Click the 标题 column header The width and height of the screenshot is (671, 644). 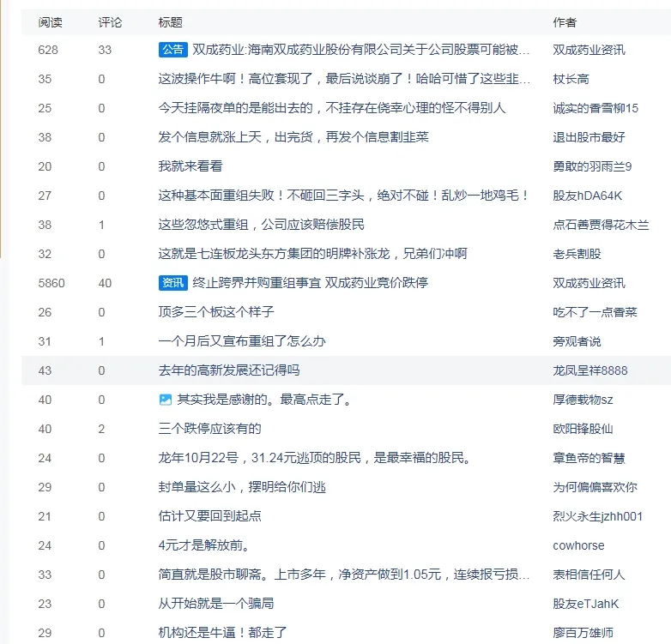click(x=170, y=21)
